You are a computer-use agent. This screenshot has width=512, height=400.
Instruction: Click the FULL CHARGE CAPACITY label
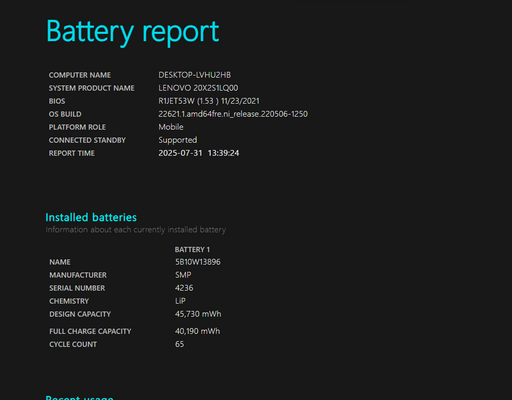pyautogui.click(x=90, y=331)
